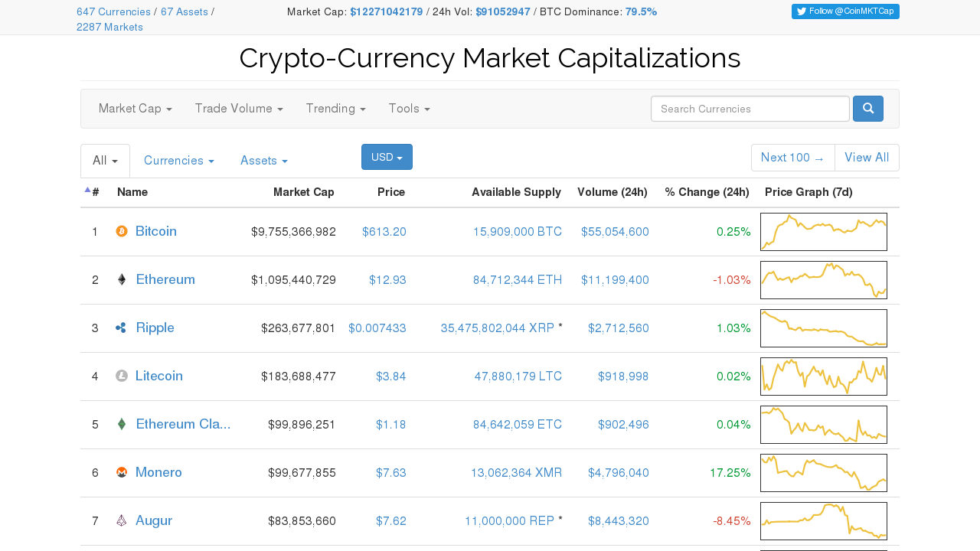980x551 pixels.
Task: Go to Next 100 results
Action: point(793,158)
